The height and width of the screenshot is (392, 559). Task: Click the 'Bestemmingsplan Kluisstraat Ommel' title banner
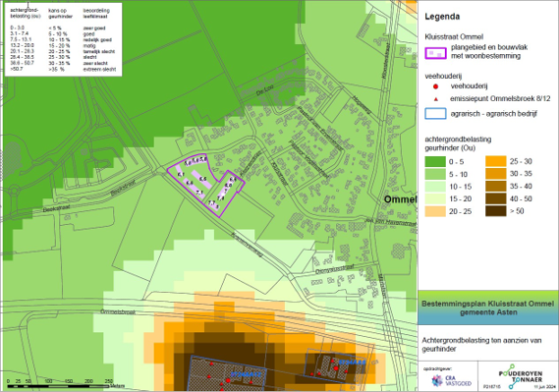(x=488, y=308)
